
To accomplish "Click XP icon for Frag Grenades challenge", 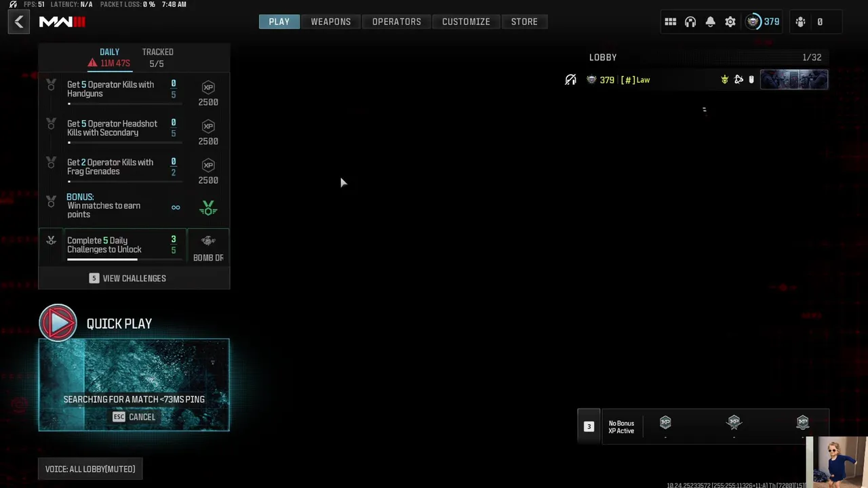I will pos(208,165).
